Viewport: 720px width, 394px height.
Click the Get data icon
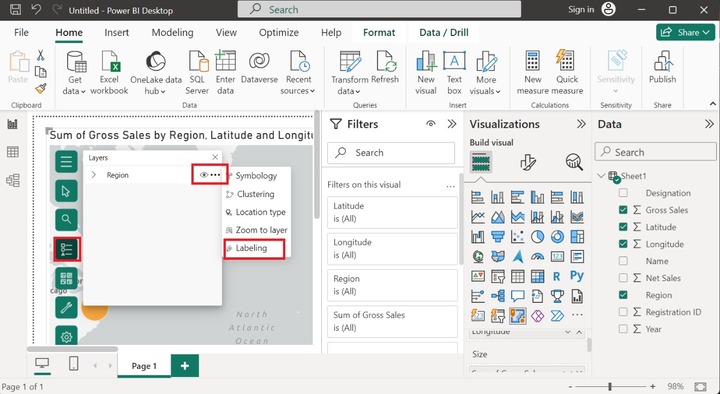pos(76,62)
